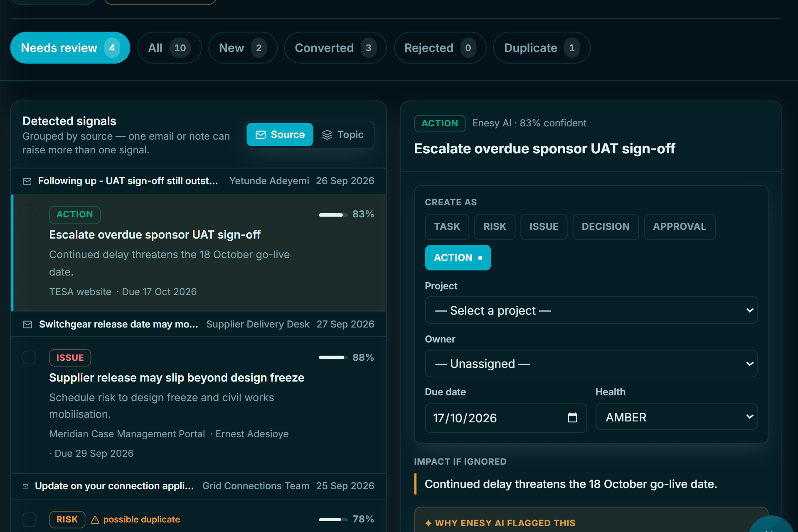Viewport: 798px width, 532px height.
Task: Click 'possible duplicate' warning label
Action: 141,520
